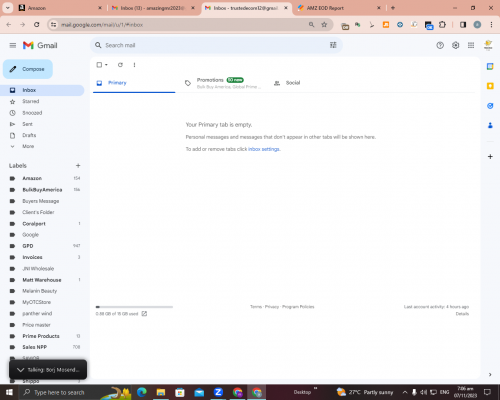Open the Inbox folder
The height and width of the screenshot is (400, 500).
point(42,90)
